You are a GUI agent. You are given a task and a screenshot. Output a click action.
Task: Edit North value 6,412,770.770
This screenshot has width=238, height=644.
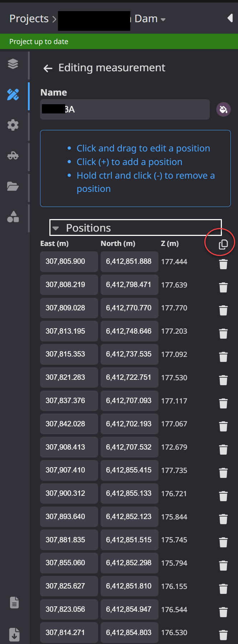click(x=129, y=308)
